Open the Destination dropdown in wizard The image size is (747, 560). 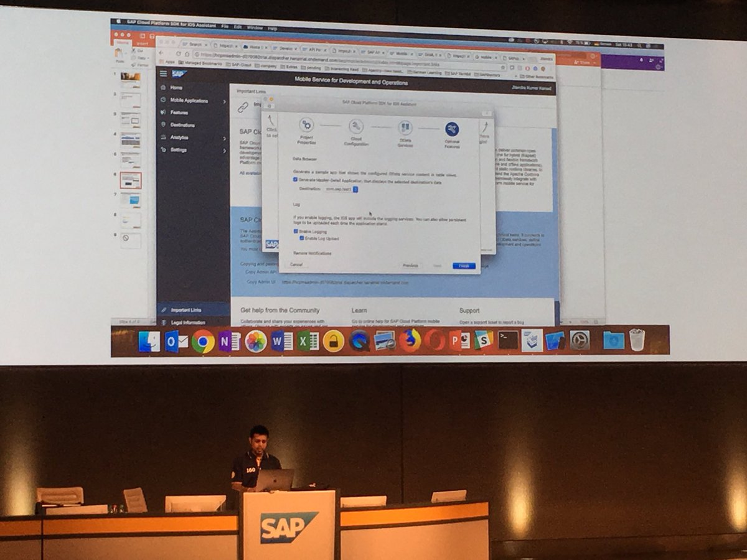(x=341, y=189)
